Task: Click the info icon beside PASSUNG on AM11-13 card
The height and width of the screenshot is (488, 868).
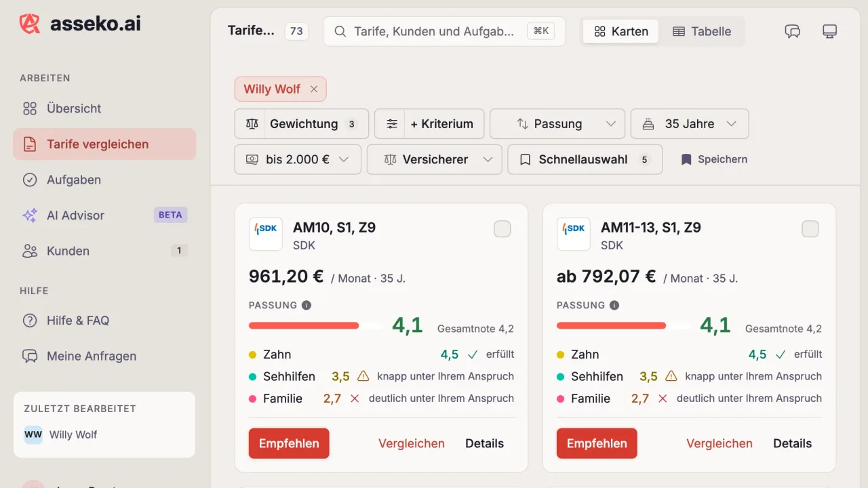Action: click(x=614, y=305)
